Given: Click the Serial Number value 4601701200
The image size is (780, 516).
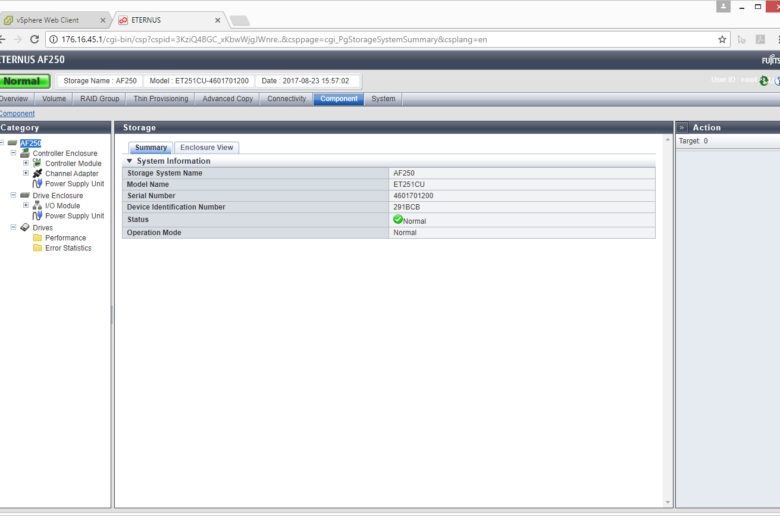Looking at the screenshot, I should click(x=413, y=196).
